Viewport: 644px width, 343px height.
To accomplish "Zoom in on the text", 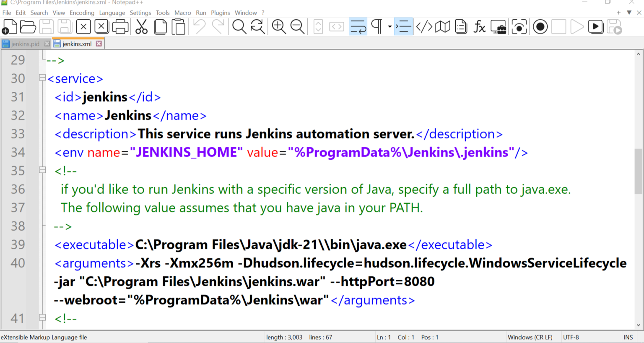I will tap(279, 26).
